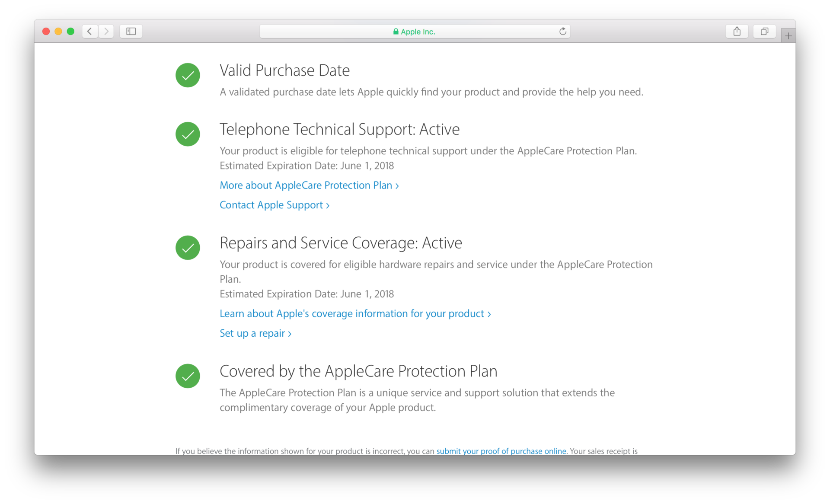830x504 pixels.
Task: Click the Valid Purchase Date heading
Action: (x=284, y=70)
